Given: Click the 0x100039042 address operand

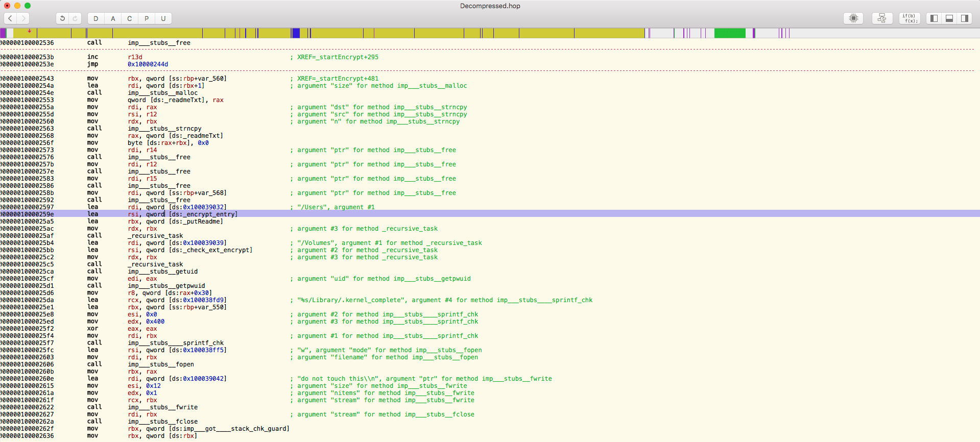Looking at the screenshot, I should [203, 379].
